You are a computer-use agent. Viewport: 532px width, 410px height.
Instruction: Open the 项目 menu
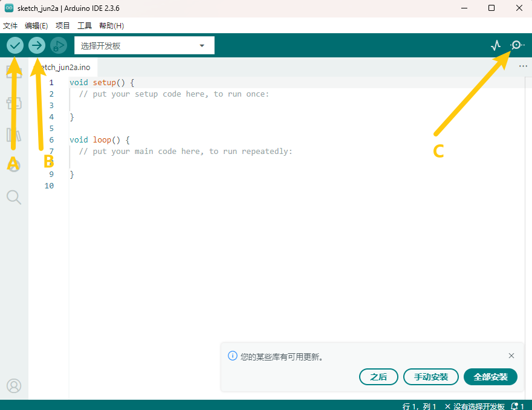[62, 26]
